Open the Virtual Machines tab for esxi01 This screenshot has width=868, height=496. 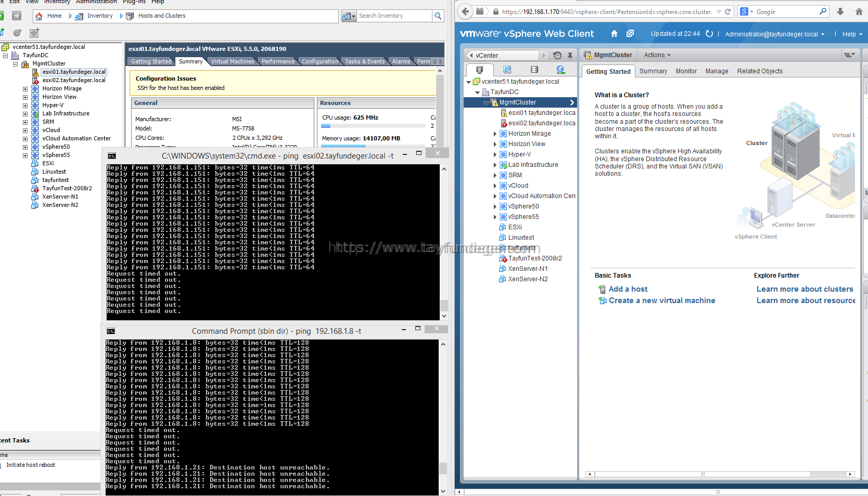(233, 61)
